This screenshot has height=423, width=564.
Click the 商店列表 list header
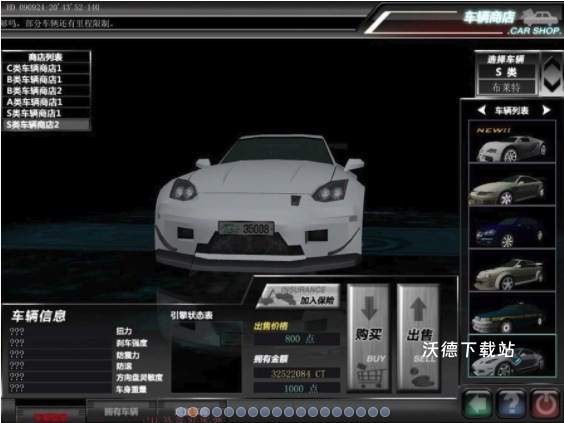click(46, 57)
